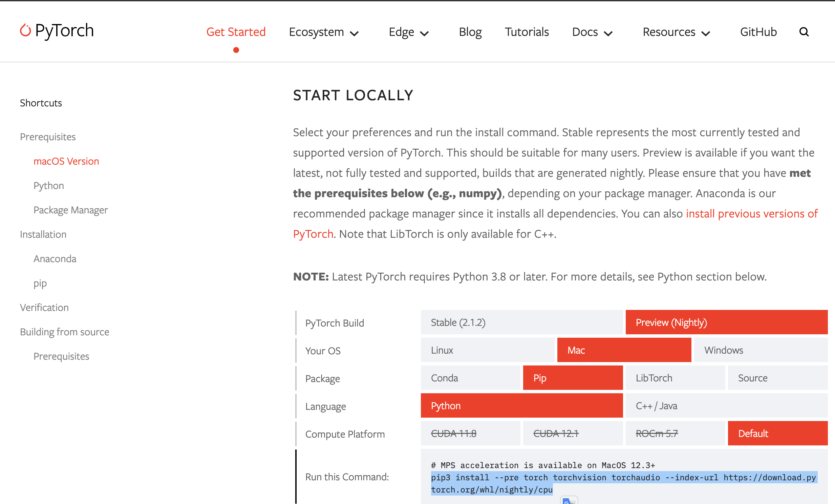This screenshot has height=504, width=835.
Task: Go to the Blog page
Action: click(x=470, y=32)
